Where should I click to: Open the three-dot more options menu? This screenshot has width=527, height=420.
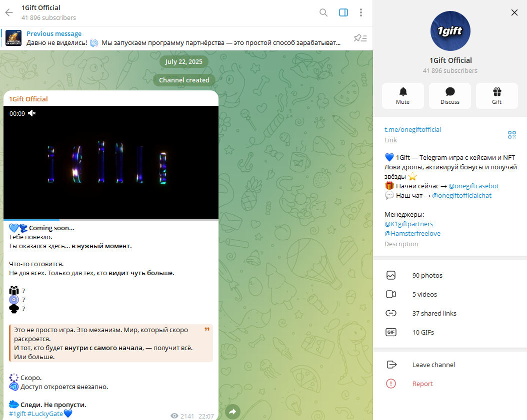pyautogui.click(x=360, y=12)
